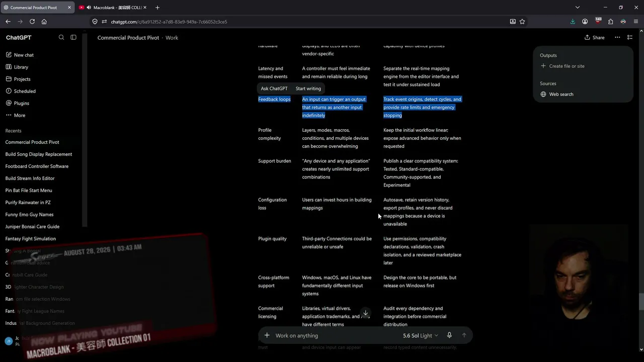Mute the Macroblank tab audio icon

tap(89, 8)
